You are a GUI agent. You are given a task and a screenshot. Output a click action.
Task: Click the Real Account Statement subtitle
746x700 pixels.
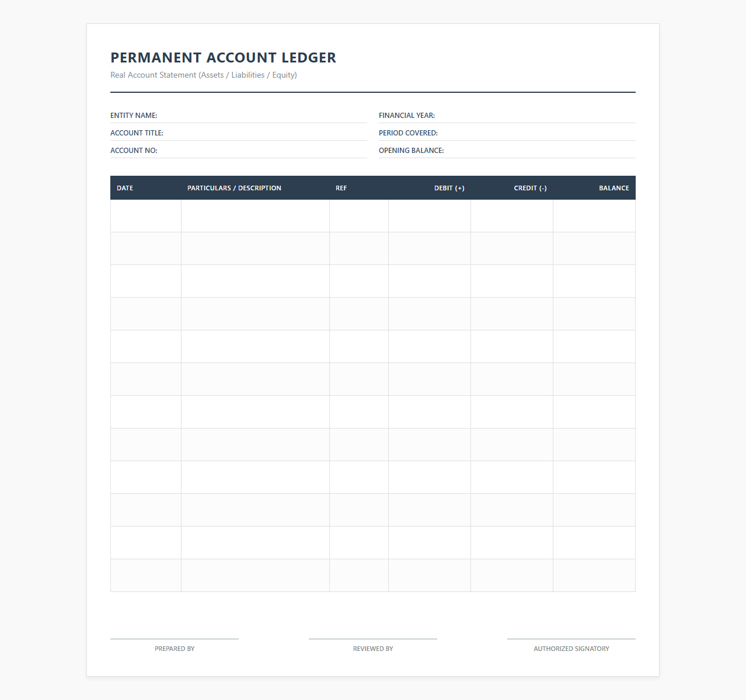(204, 75)
